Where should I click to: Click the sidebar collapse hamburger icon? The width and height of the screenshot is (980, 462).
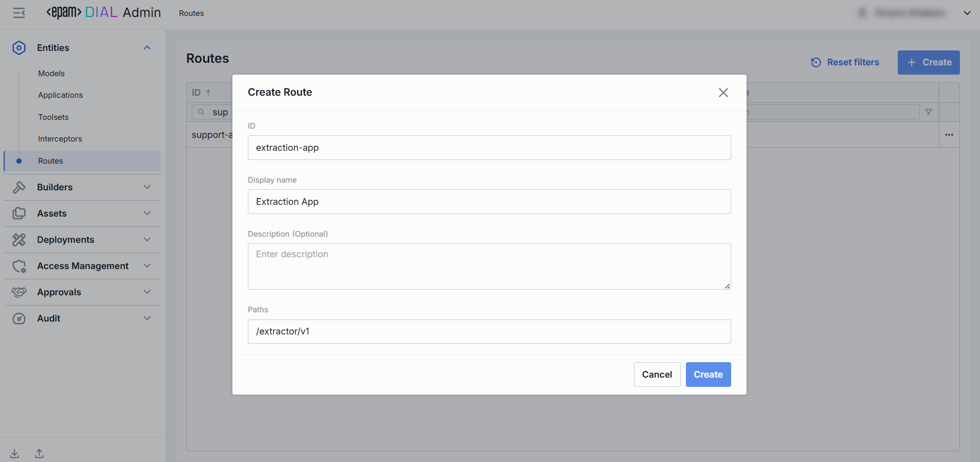pos(19,13)
